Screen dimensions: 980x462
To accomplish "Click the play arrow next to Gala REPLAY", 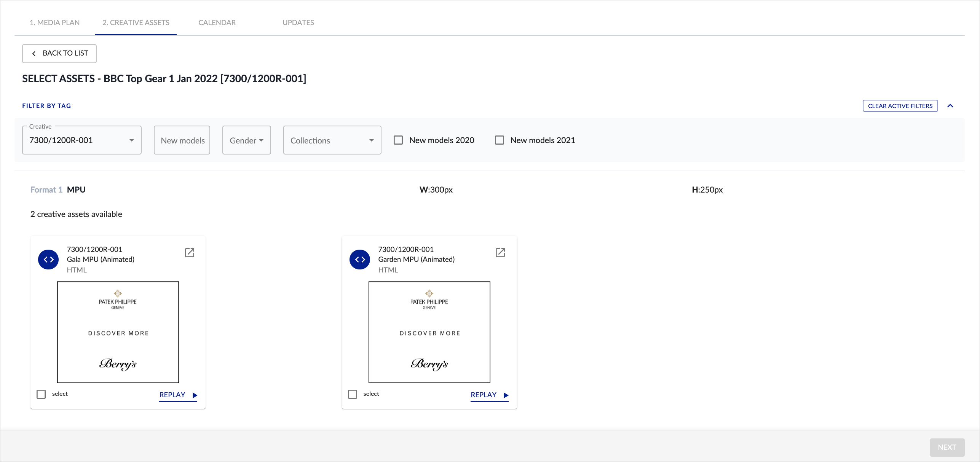I will pyautogui.click(x=195, y=395).
